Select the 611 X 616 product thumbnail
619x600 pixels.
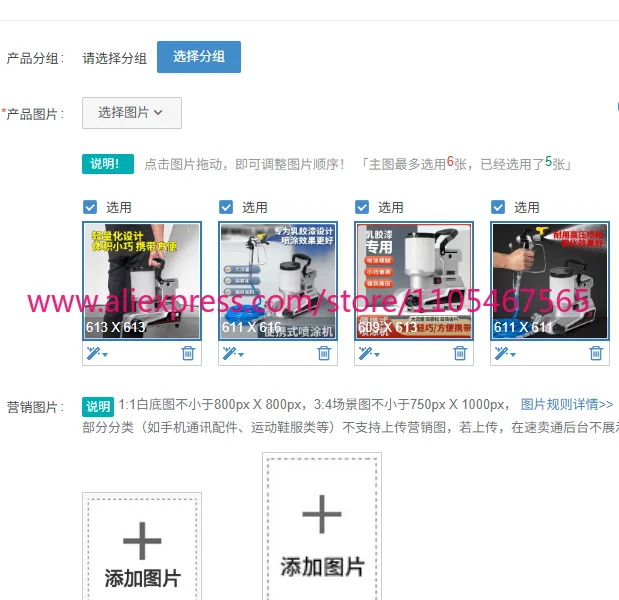tap(278, 281)
